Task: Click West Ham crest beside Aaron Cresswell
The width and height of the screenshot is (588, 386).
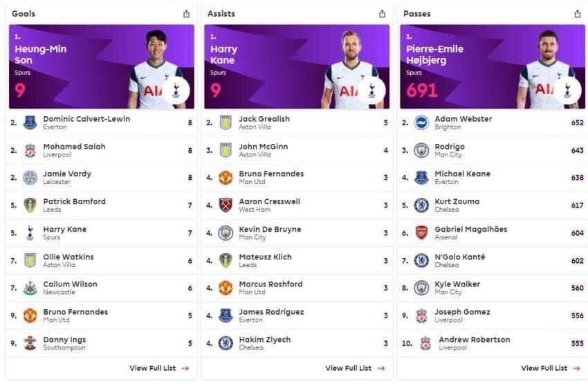Action: (x=226, y=205)
